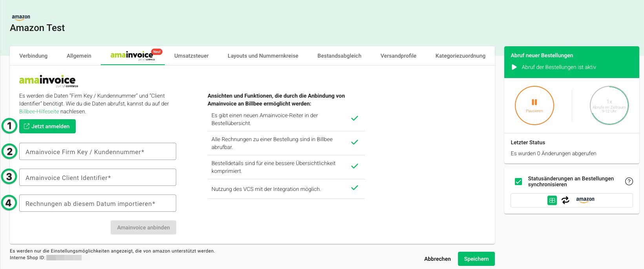Screen dimensions: 644x269
Task: Open the Kategoriezuordnung tab
Action: click(460, 56)
